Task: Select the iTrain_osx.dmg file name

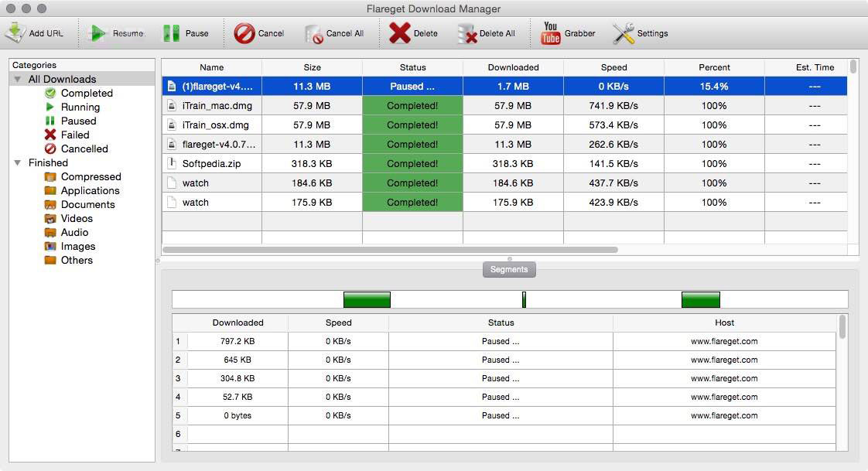Action: click(x=215, y=125)
